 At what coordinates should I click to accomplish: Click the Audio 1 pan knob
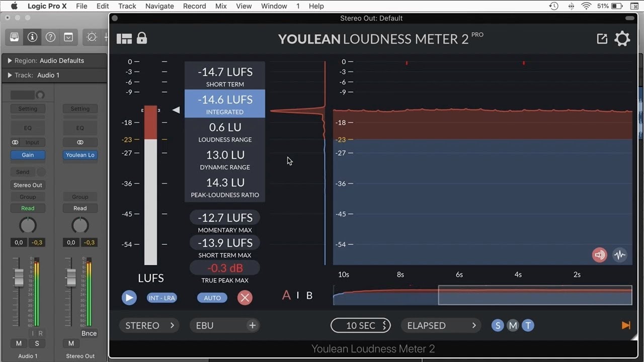[28, 226]
